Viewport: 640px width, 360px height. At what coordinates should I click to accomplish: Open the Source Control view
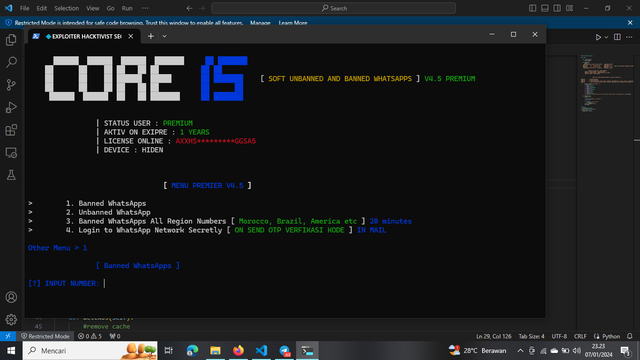[11, 85]
